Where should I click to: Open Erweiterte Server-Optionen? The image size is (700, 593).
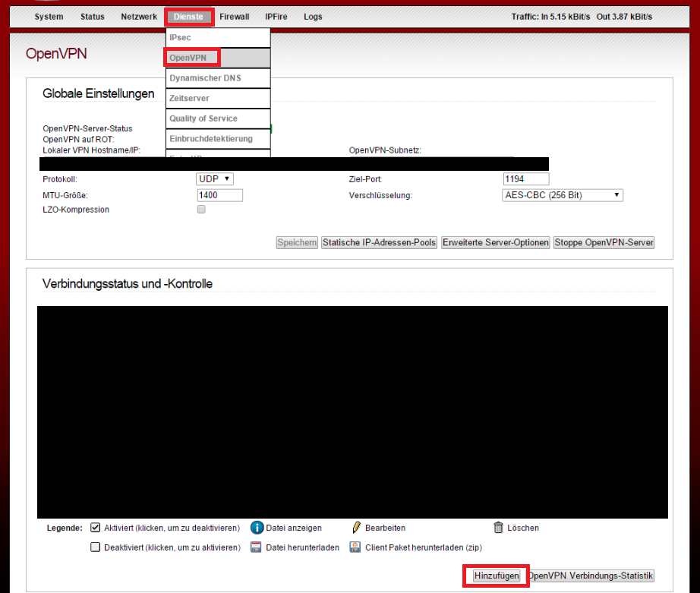[496, 242]
